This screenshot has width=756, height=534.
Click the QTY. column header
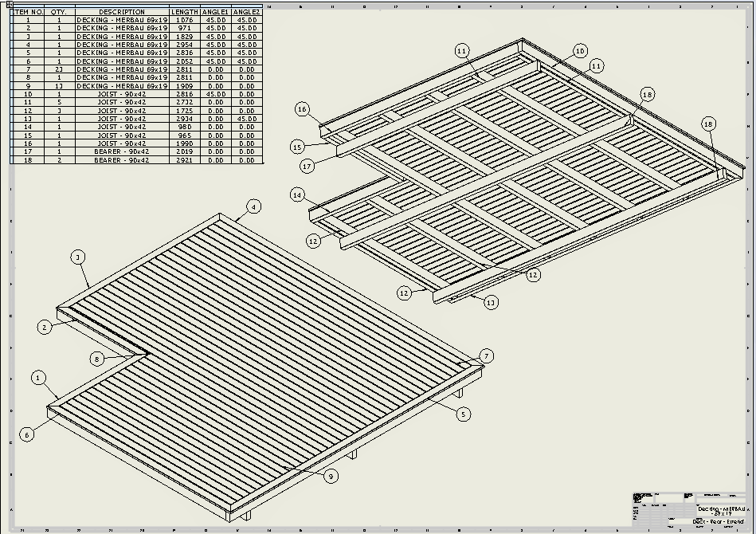pyautogui.click(x=58, y=12)
